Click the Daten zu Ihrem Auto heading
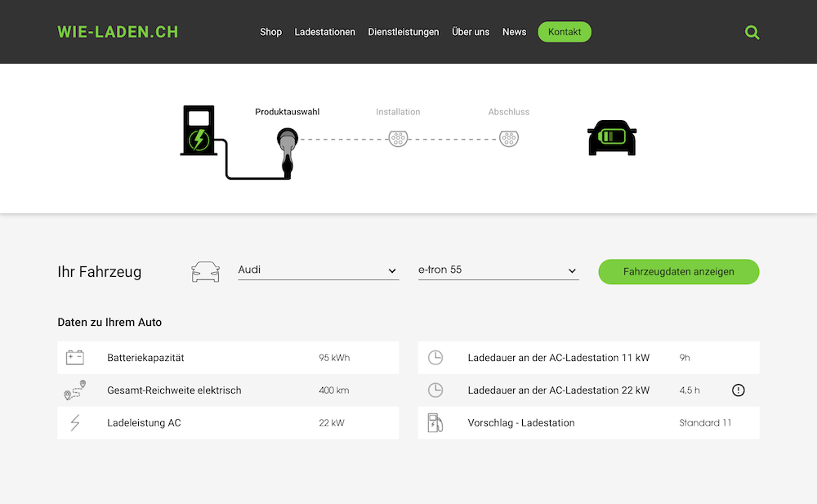The image size is (817, 504). click(x=109, y=322)
